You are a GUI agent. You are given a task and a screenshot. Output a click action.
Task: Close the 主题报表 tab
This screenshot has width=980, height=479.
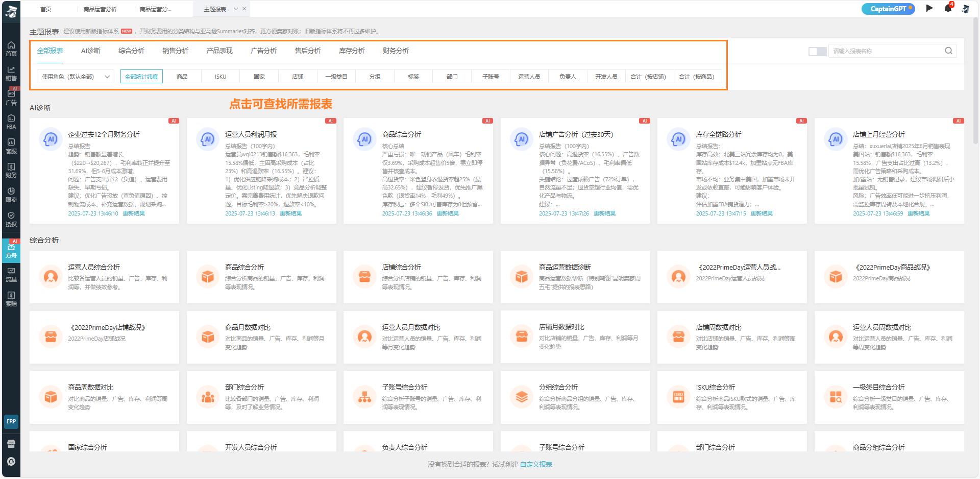tap(244, 9)
